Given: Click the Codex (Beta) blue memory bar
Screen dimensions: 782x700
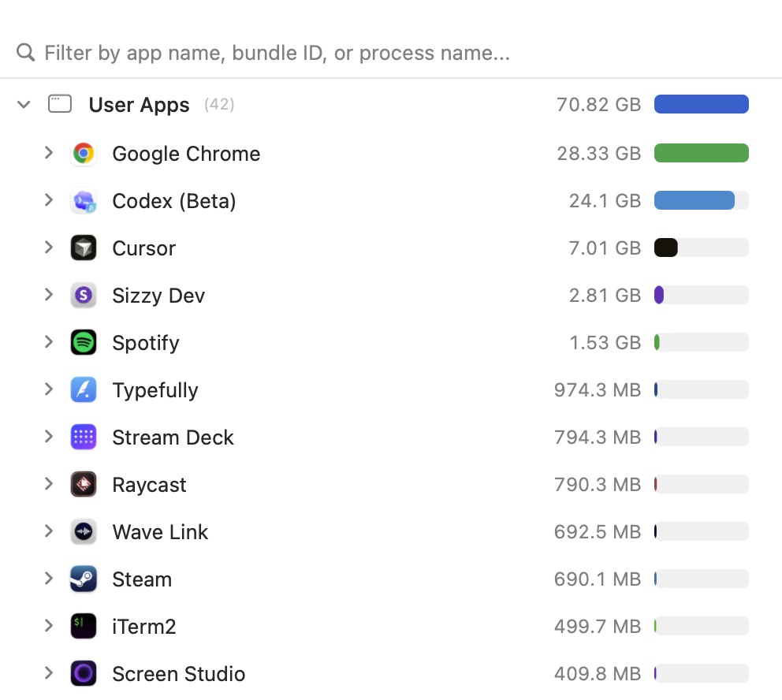Looking at the screenshot, I should 694,200.
